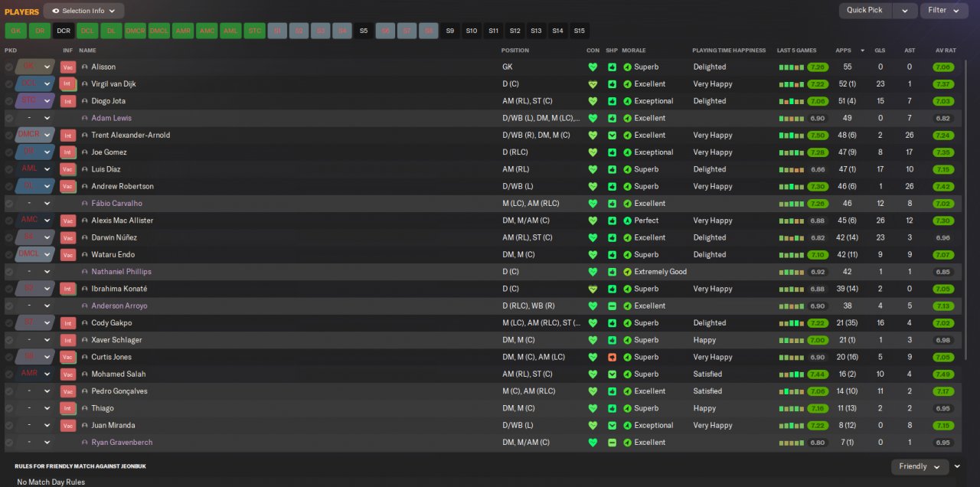Screen dimensions: 980x487
Task: Open Thiago's position selection dropdown
Action: (x=36, y=409)
